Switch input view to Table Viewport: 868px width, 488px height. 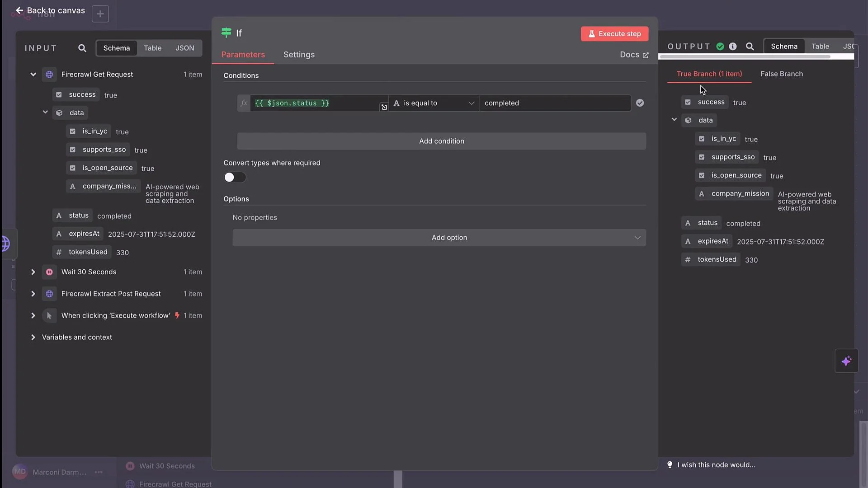[x=152, y=48]
